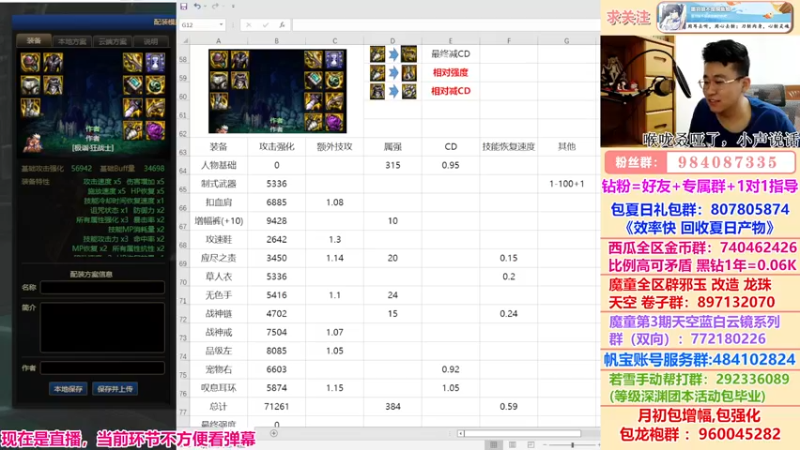This screenshot has width=800, height=450.
Task: Click the 作者 input field
Action: tap(103, 368)
